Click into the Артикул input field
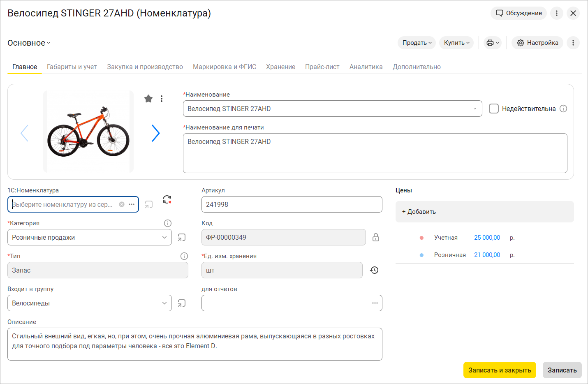This screenshot has height=384, width=588. [x=292, y=204]
